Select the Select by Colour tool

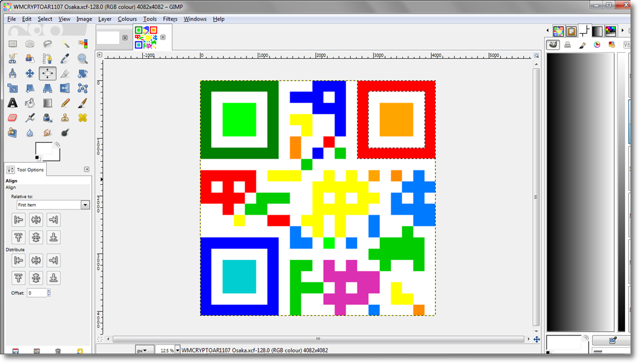(x=82, y=44)
